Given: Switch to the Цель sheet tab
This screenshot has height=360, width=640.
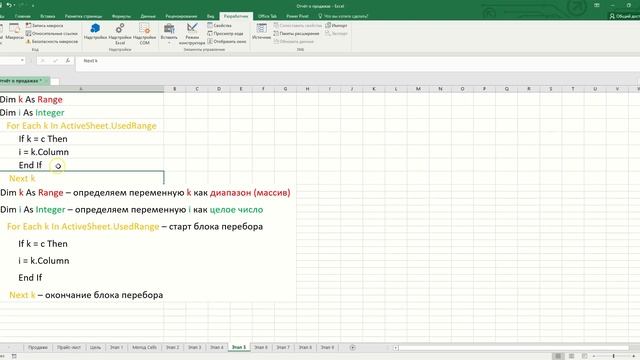Looking at the screenshot, I should pos(95,347).
